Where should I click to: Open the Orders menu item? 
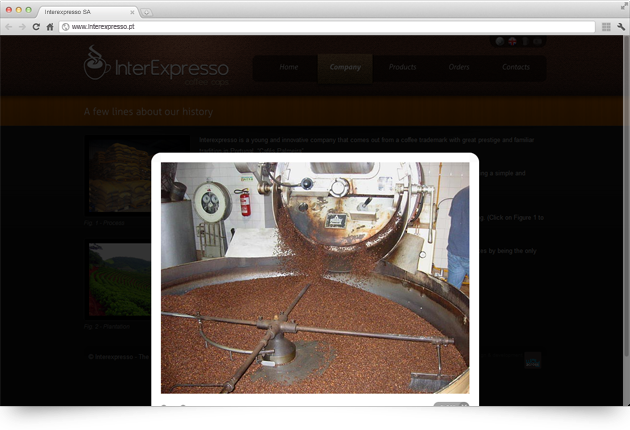click(459, 67)
